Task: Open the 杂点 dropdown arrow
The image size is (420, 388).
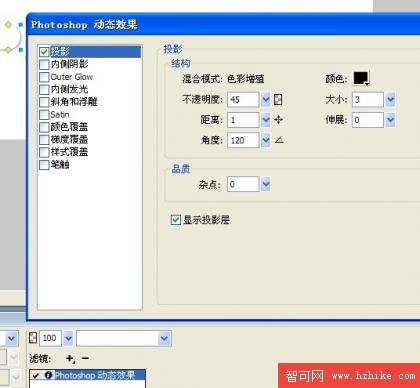Action: (x=266, y=184)
